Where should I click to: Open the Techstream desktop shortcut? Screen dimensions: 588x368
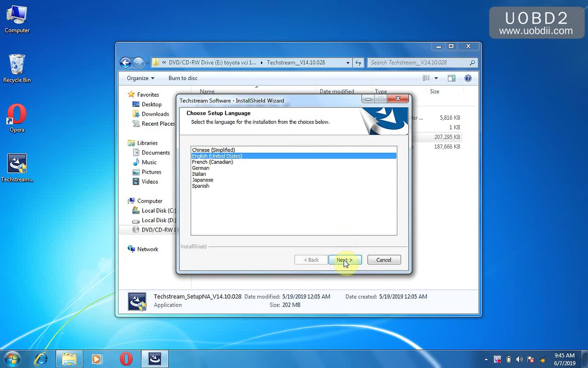click(17, 168)
